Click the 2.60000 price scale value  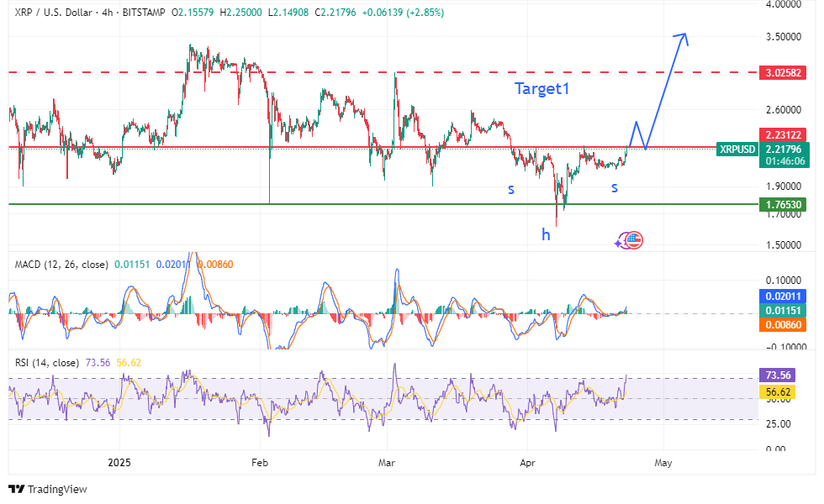click(x=784, y=110)
